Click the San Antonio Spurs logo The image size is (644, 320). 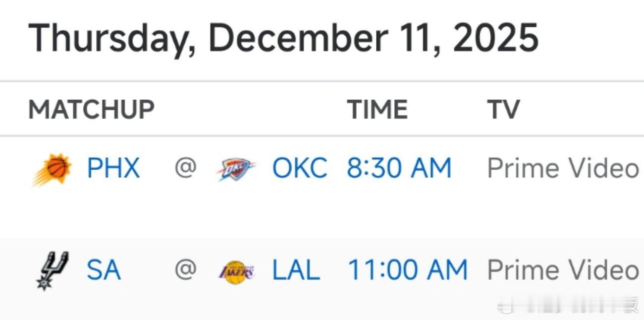[x=52, y=270]
